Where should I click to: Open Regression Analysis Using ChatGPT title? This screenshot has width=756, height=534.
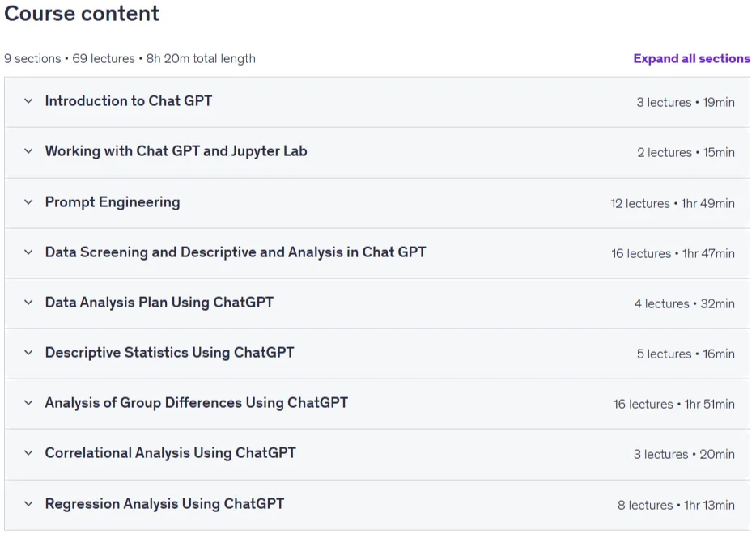pos(164,504)
